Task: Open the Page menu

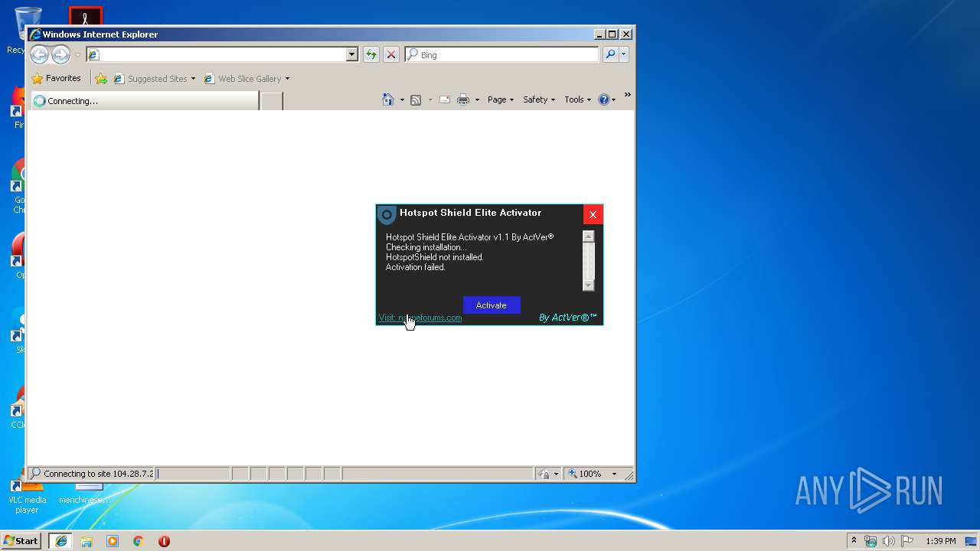Action: [x=501, y=99]
